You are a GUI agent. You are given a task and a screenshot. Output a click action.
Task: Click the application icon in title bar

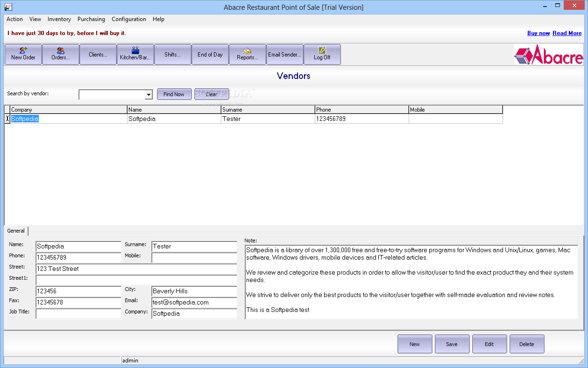(x=8, y=7)
